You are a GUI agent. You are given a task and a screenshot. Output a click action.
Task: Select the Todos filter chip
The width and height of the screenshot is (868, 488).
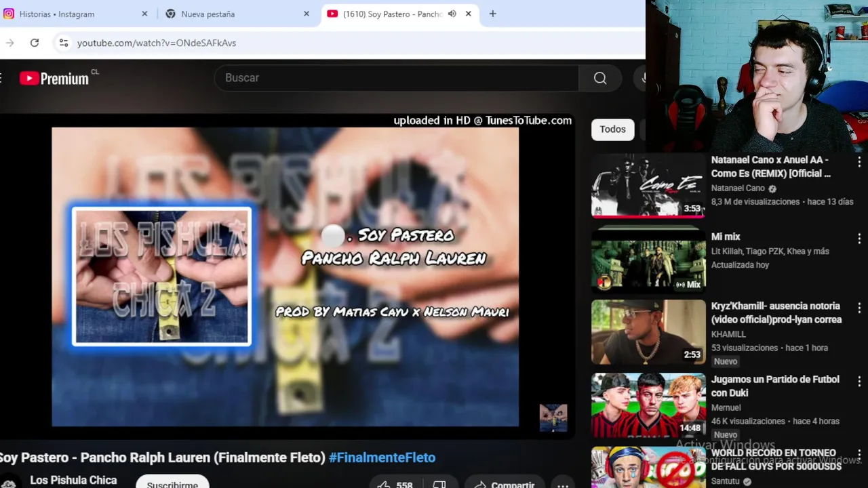click(612, 129)
